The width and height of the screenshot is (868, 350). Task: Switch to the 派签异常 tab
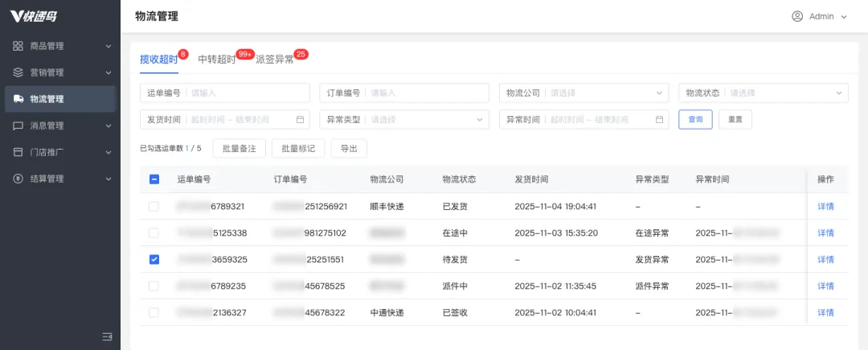[275, 60]
